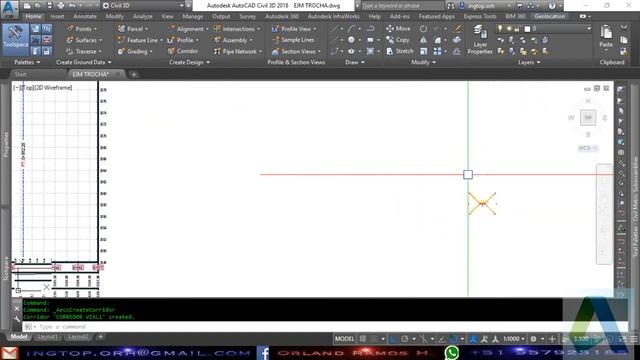Screen dimensions: 640x360
Task: Click the Help question mark icon
Action: point(552,6)
